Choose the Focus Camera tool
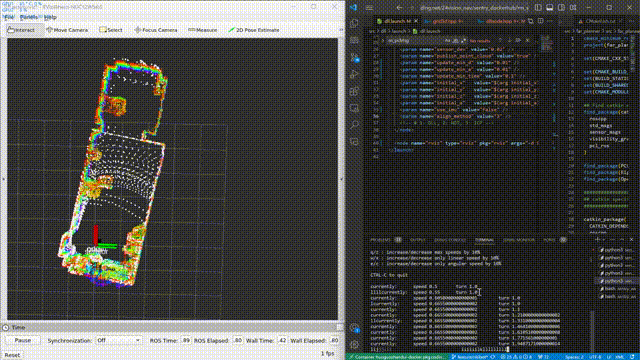This screenshot has width=640, height=360. click(x=156, y=30)
